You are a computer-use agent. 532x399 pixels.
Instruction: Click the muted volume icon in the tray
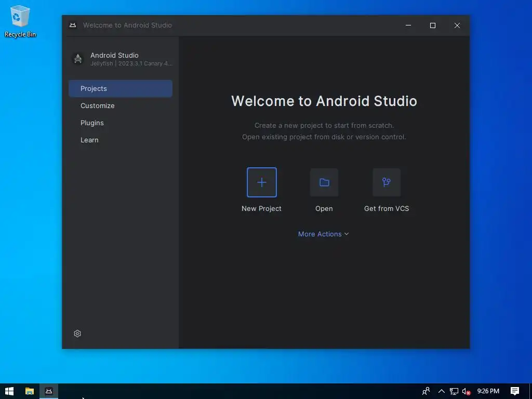[466, 391]
